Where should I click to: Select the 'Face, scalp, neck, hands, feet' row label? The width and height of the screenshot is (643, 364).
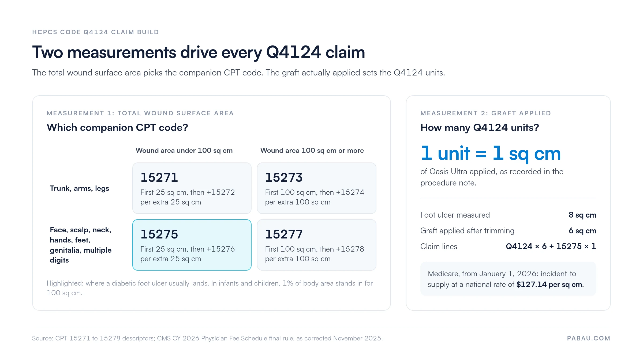coord(81,245)
